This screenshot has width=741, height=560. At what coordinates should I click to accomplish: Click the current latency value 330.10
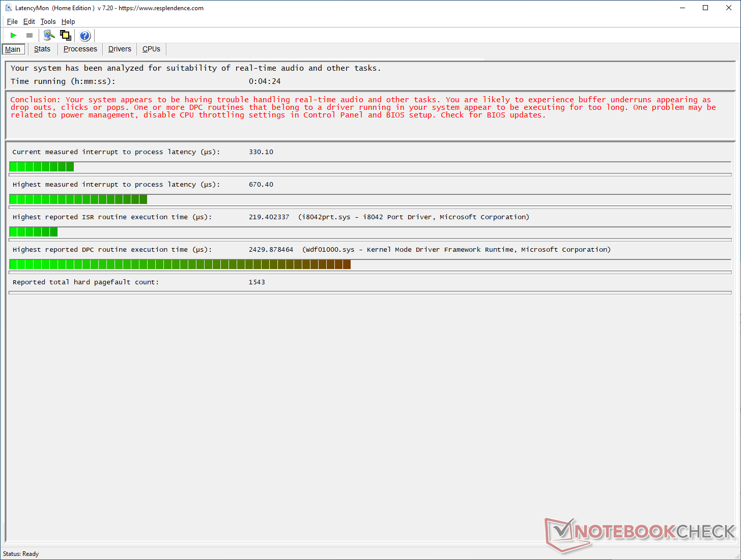click(261, 152)
